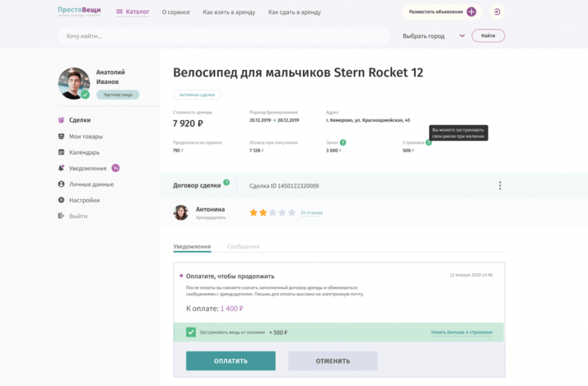The image size is (588, 386).
Task: Click the Хочу найти search field
Action: point(224,36)
